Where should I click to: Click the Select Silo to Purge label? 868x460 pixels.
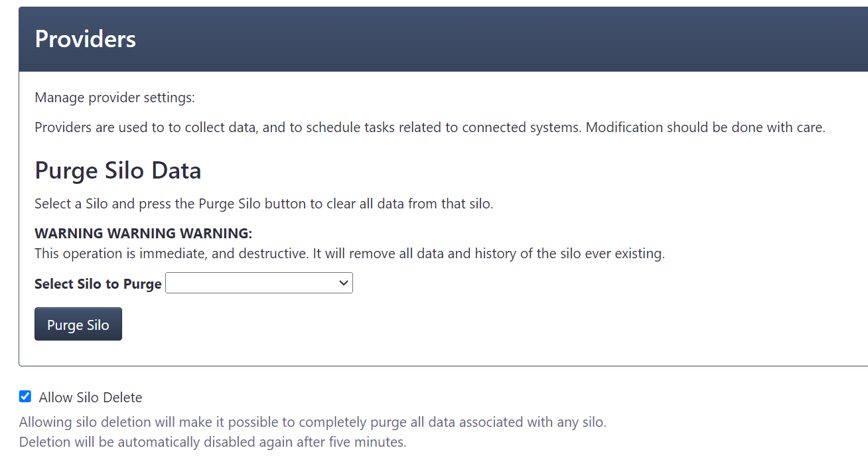98,283
